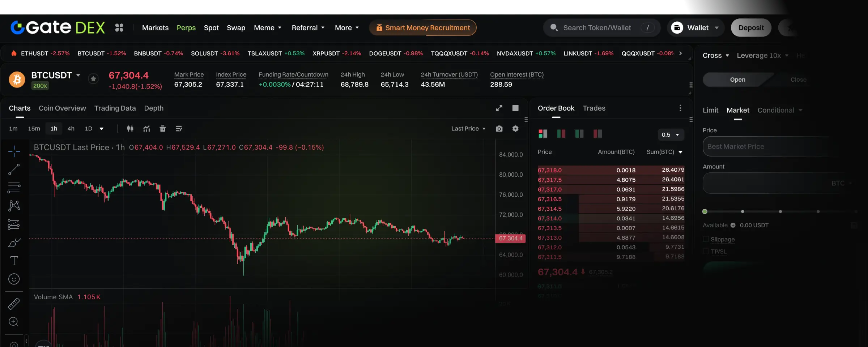
Task: Click the amount percentage slider handle
Action: coord(705,211)
